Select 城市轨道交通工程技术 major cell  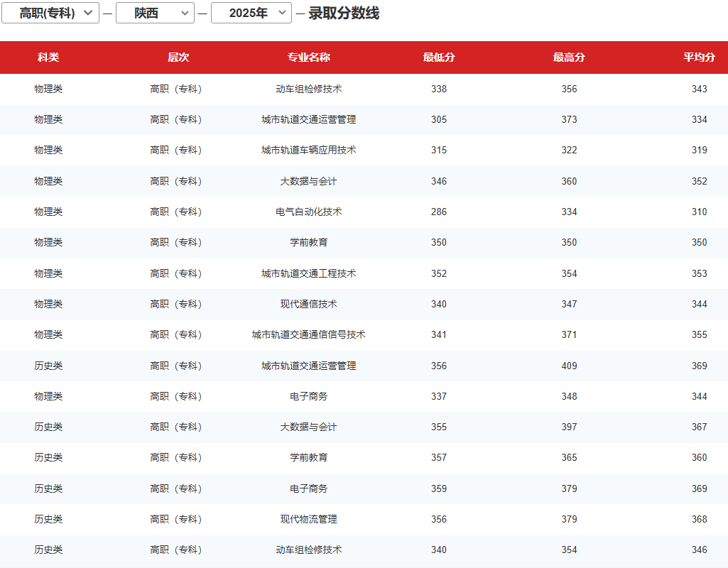(309, 274)
